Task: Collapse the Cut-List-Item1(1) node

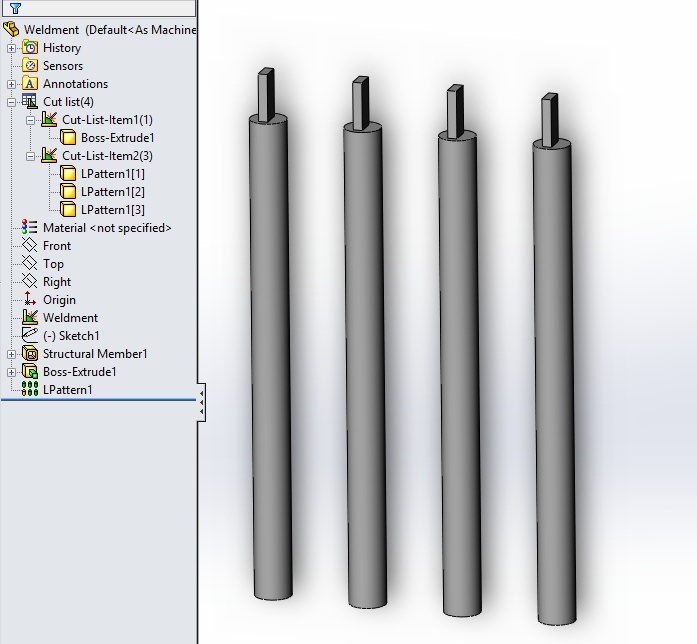Action: pos(30,120)
